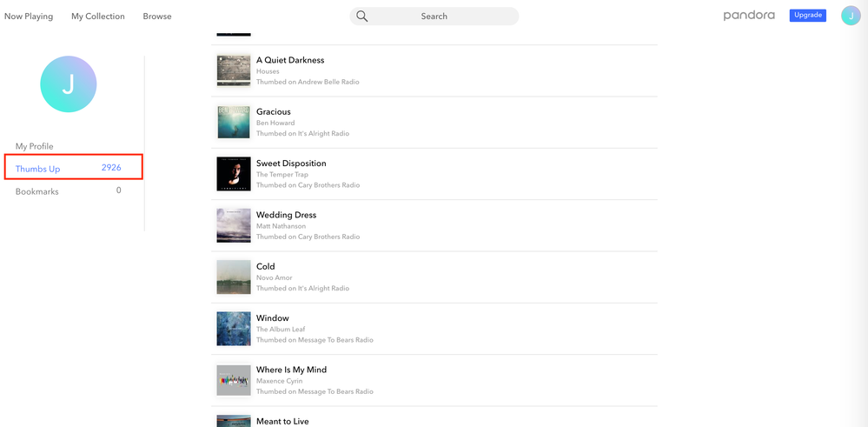Screen dimensions: 868x427
Task: Select the Sweet Disposition album artwork
Action: (234, 174)
